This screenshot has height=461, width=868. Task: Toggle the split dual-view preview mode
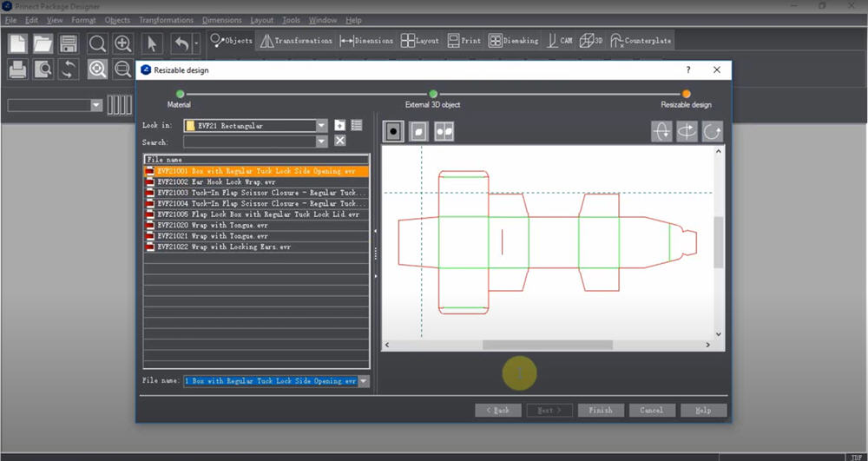click(444, 131)
